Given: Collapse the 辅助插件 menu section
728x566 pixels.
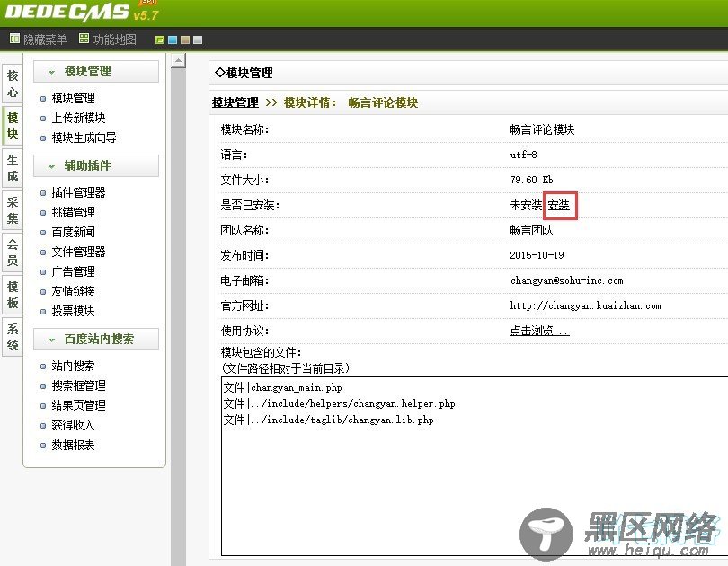Looking at the screenshot, I should [x=96, y=165].
